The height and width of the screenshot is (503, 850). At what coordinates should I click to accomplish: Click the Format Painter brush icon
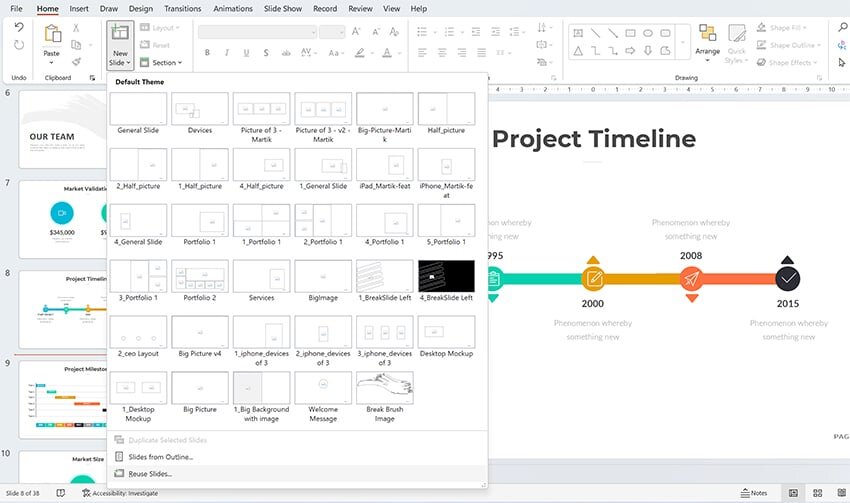(77, 61)
